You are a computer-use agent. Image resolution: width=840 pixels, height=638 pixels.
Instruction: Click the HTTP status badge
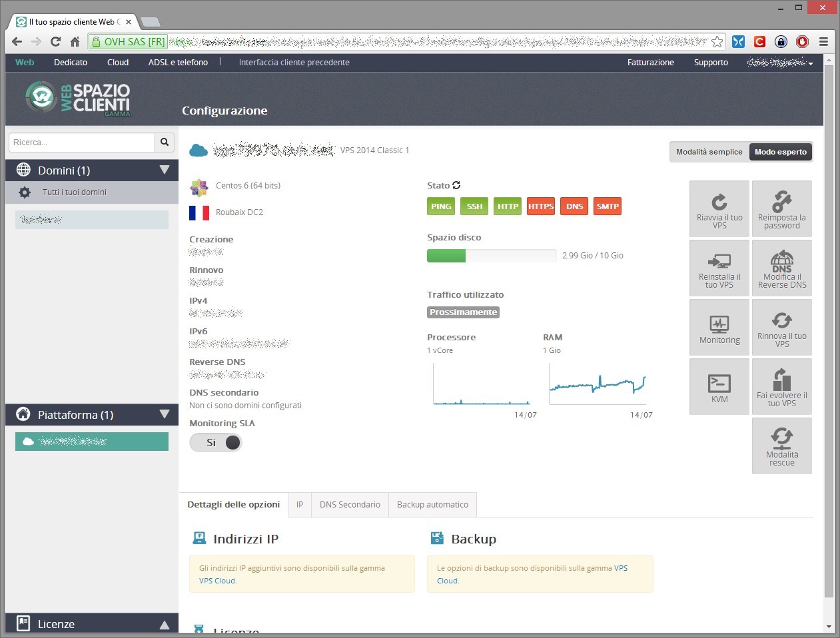[x=508, y=206]
